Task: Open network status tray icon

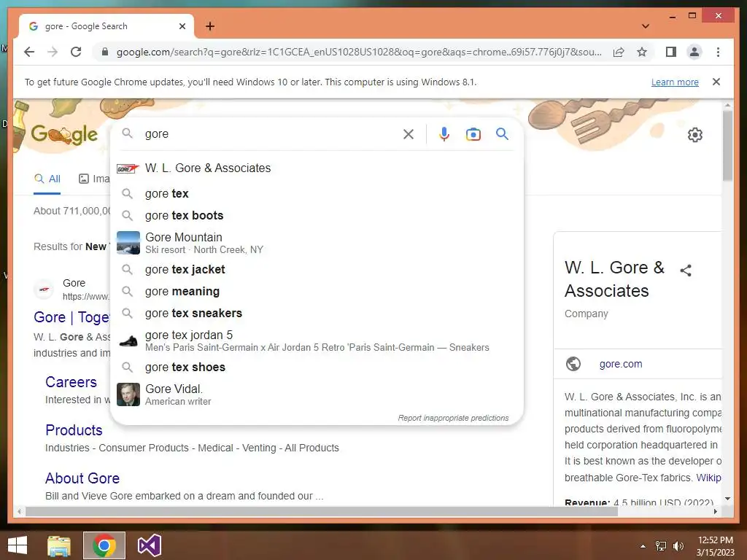Action: click(x=661, y=546)
